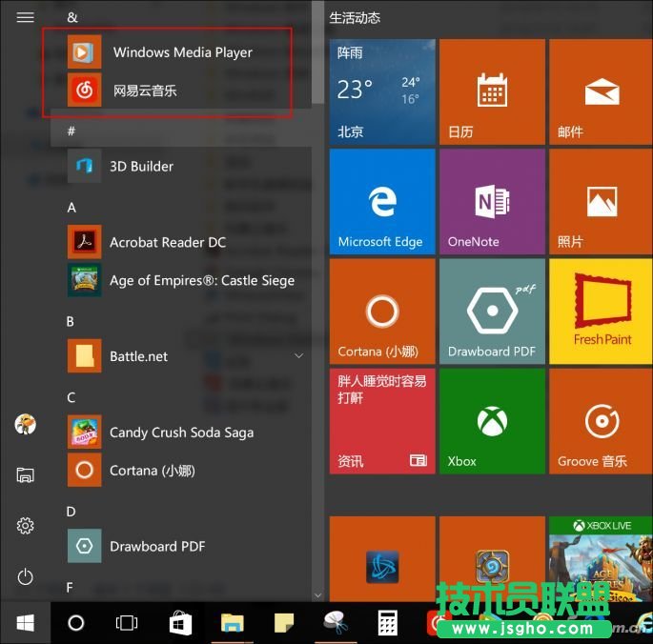Open the weather tile for 北京

(381, 91)
